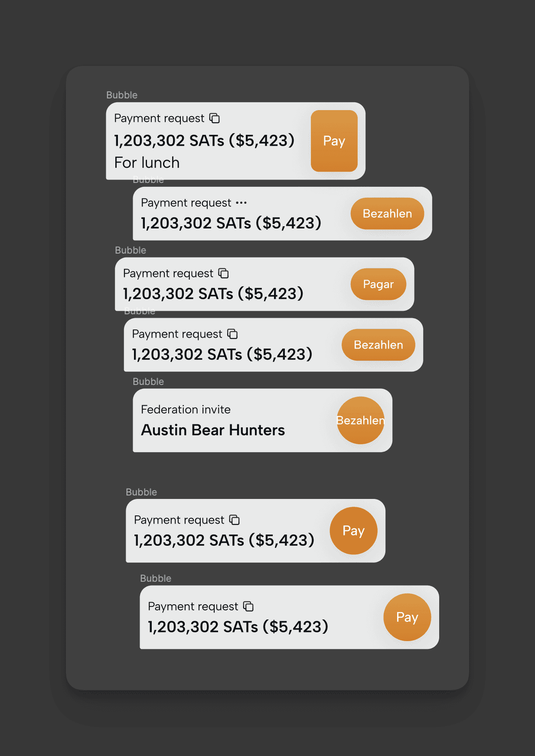Copy the bottom payment request details

pos(248,606)
